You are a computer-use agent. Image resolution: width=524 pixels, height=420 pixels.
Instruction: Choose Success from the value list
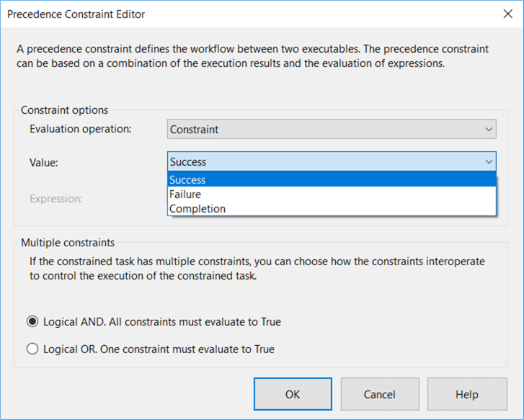(x=332, y=180)
